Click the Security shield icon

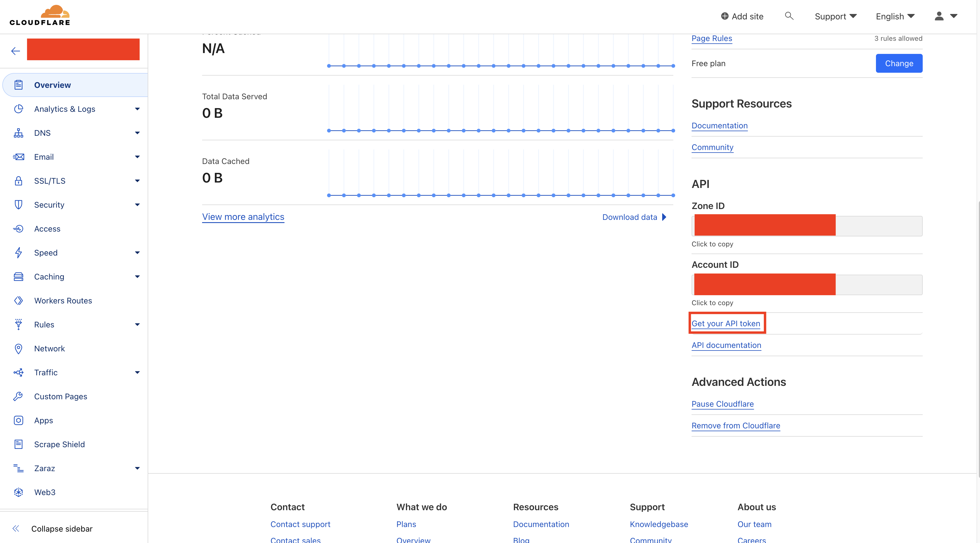pos(19,205)
